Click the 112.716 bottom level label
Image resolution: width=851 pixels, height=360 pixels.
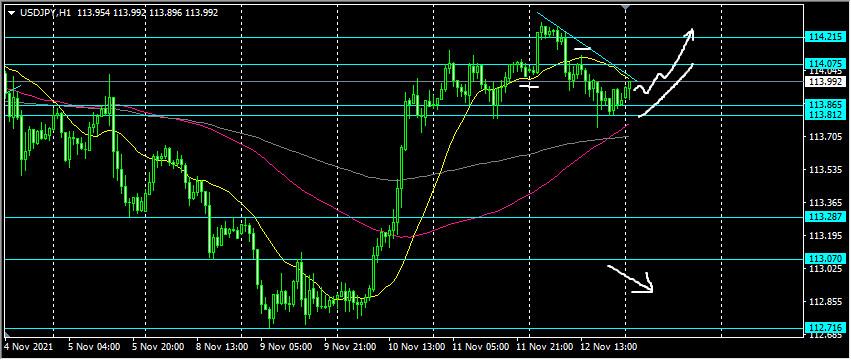[x=825, y=327]
